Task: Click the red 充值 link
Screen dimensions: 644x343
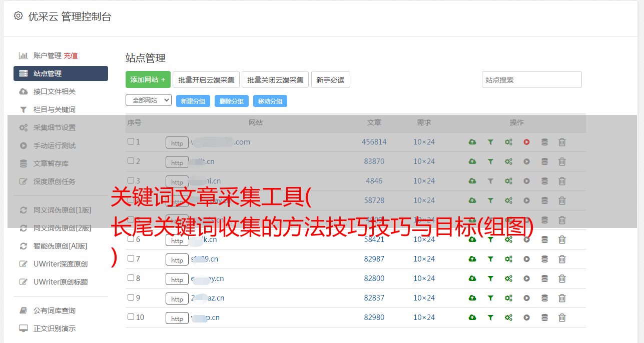Action: point(71,55)
